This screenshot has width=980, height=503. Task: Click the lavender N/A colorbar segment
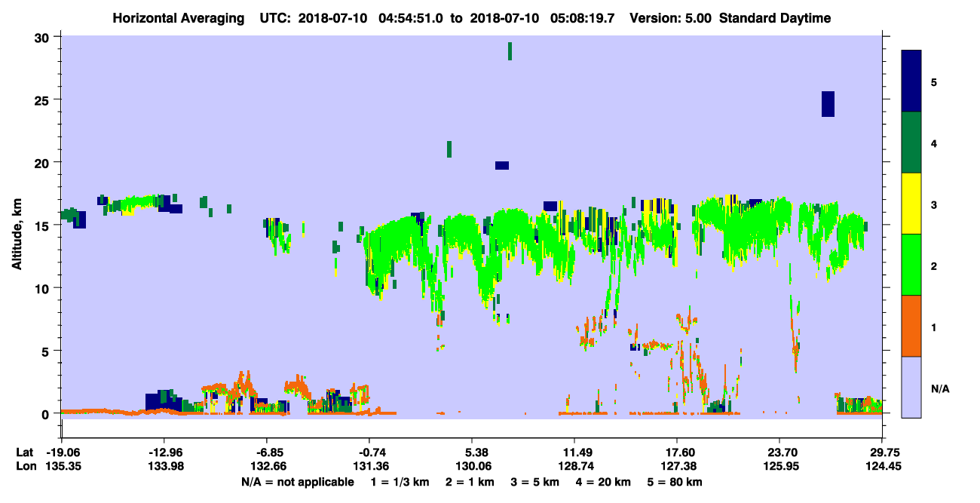(x=911, y=387)
